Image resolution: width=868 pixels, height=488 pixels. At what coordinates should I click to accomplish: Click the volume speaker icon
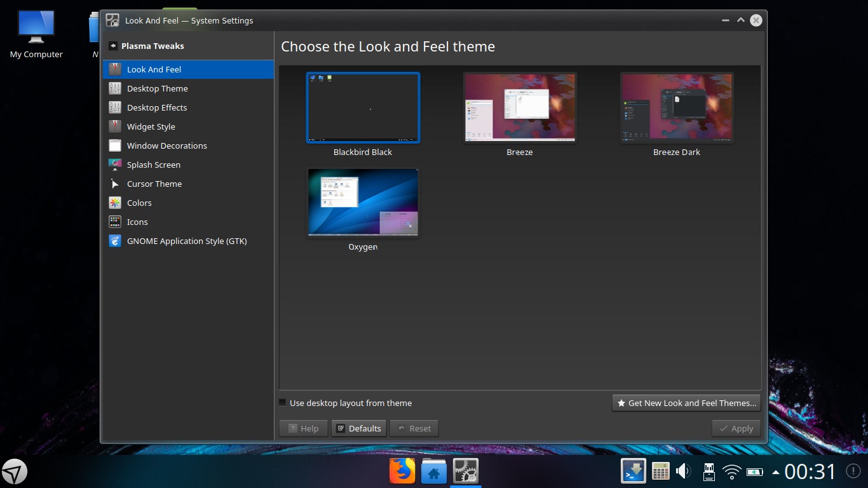(x=684, y=471)
